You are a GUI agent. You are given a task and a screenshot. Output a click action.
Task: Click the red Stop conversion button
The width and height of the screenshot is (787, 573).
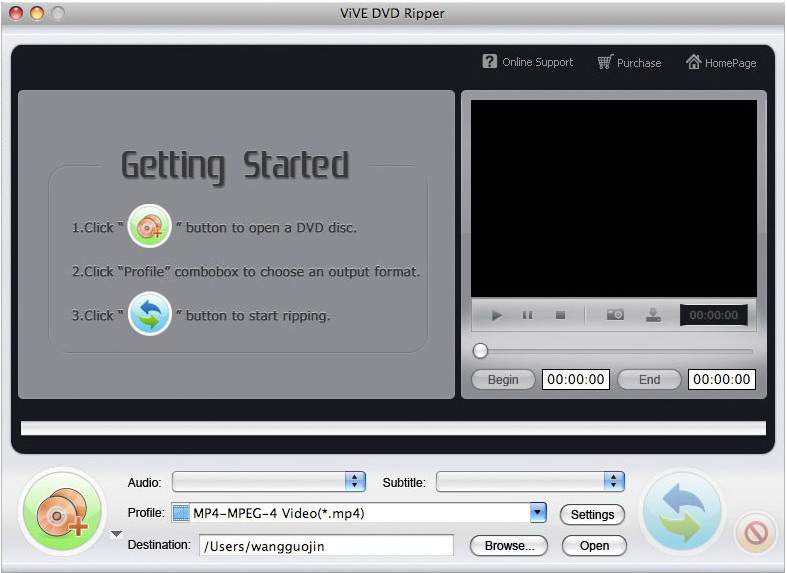(x=756, y=533)
